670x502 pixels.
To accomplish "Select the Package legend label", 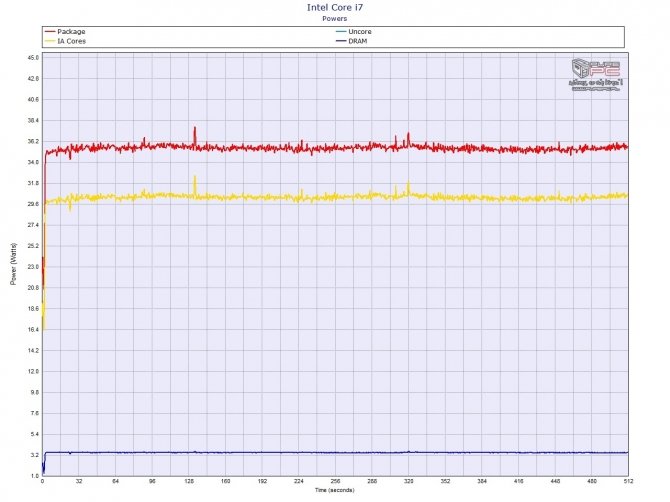I will pyautogui.click(x=72, y=32).
